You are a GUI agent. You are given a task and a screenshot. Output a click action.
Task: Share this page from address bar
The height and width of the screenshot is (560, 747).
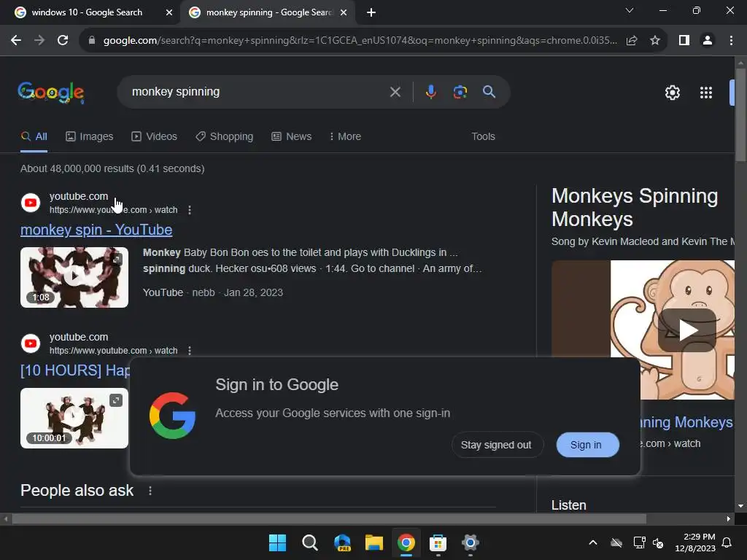point(632,41)
